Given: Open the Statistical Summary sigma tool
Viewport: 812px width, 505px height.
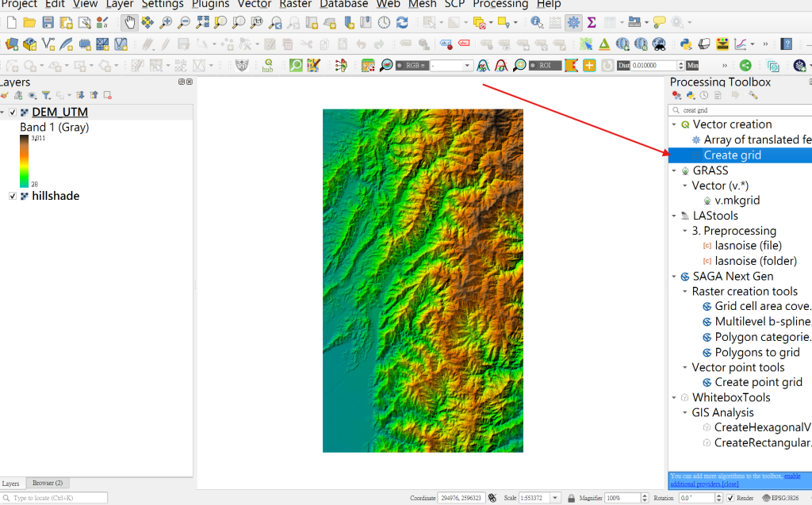Looking at the screenshot, I should click(592, 22).
